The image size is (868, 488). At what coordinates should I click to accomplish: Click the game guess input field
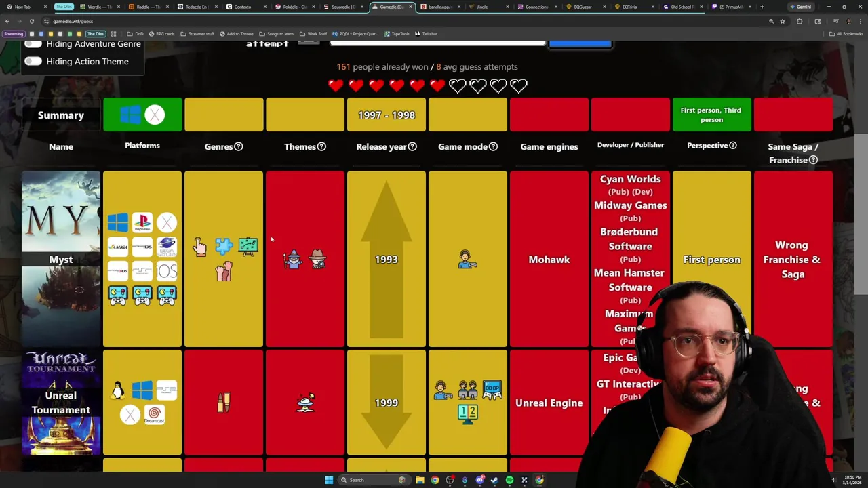tap(437, 43)
